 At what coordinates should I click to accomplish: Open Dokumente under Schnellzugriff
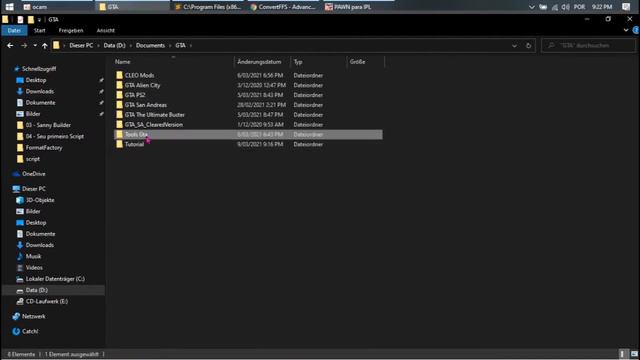(x=40, y=102)
